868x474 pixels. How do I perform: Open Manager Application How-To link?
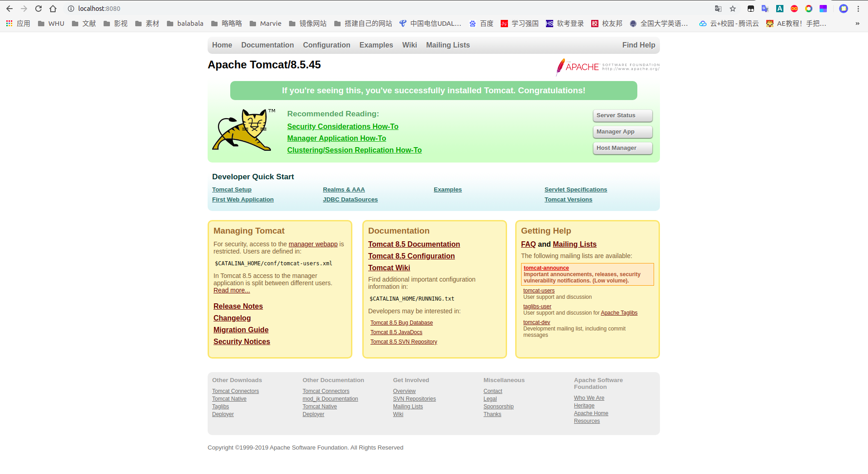[x=337, y=139]
